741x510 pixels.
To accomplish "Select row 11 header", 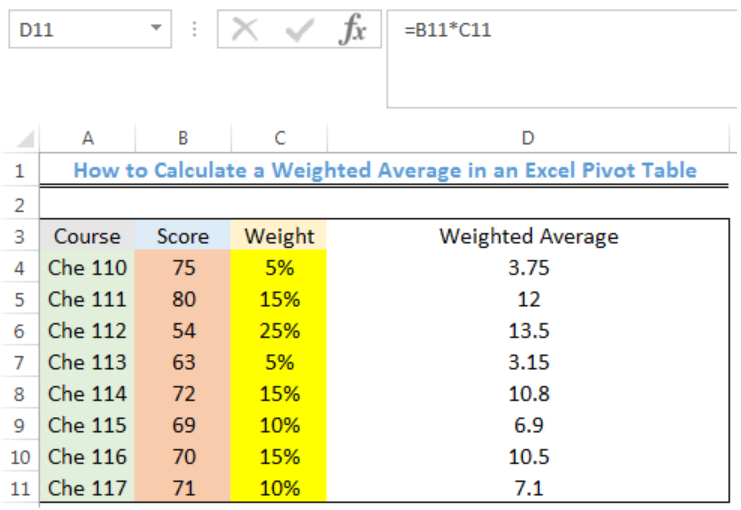I will [19, 488].
